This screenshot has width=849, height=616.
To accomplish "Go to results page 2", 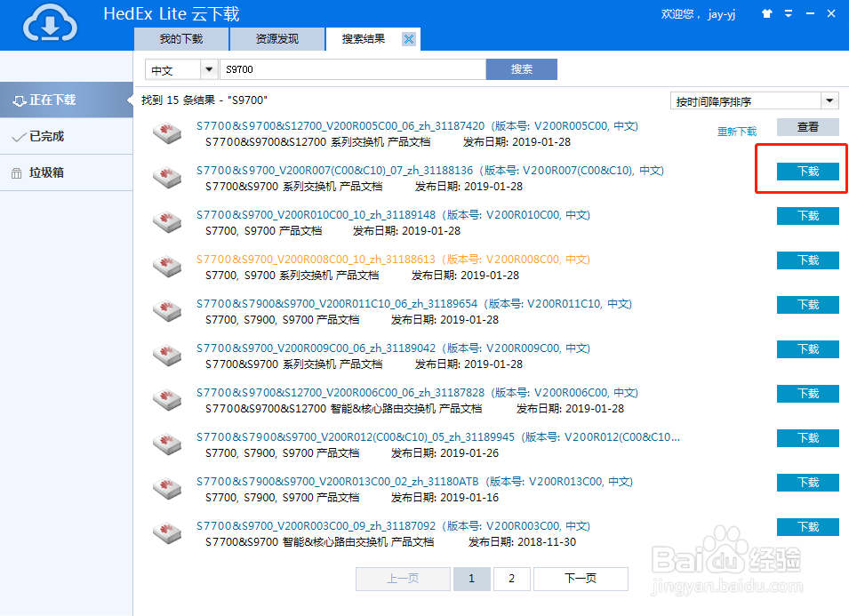I will click(x=512, y=579).
